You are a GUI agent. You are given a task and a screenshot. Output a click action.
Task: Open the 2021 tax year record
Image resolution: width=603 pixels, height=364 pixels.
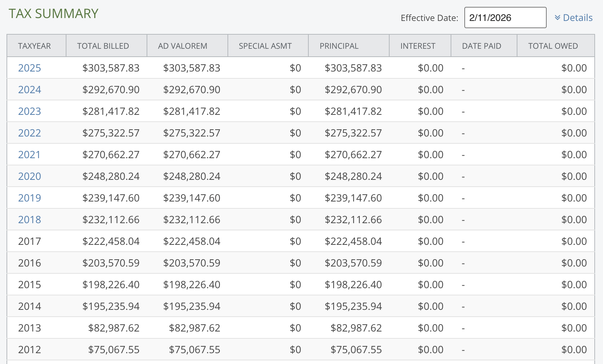point(29,154)
